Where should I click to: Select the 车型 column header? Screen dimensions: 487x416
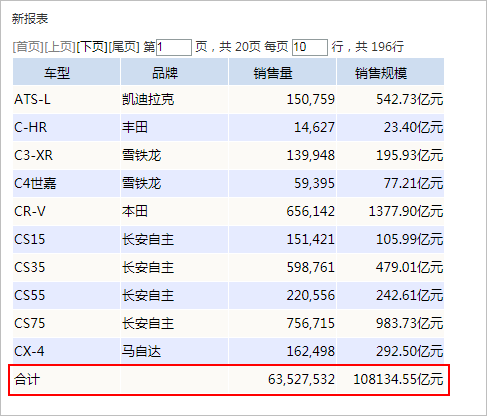(x=66, y=72)
